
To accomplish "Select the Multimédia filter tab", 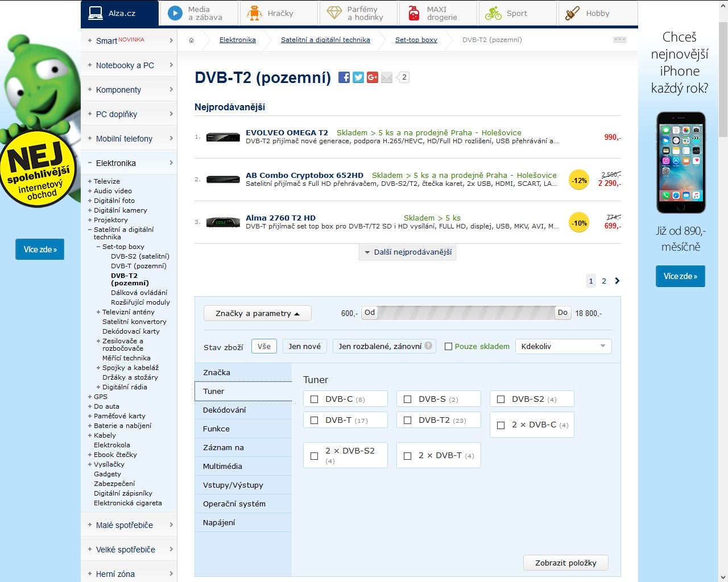I will [x=243, y=466].
